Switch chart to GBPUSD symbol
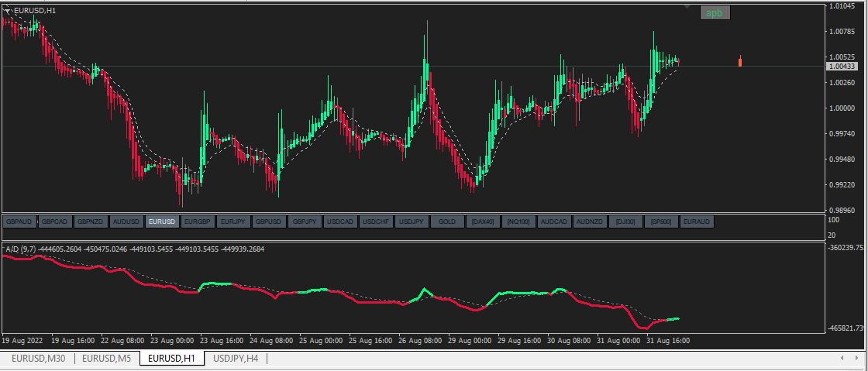868x371 pixels. point(269,222)
